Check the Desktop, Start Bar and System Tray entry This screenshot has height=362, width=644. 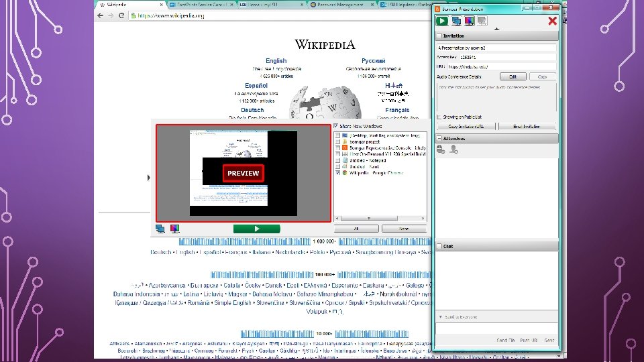tap(337, 135)
